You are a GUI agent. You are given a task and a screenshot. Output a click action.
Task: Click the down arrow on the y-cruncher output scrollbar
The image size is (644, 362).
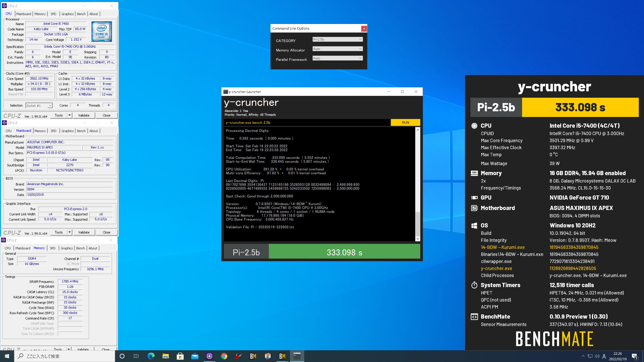point(417,239)
